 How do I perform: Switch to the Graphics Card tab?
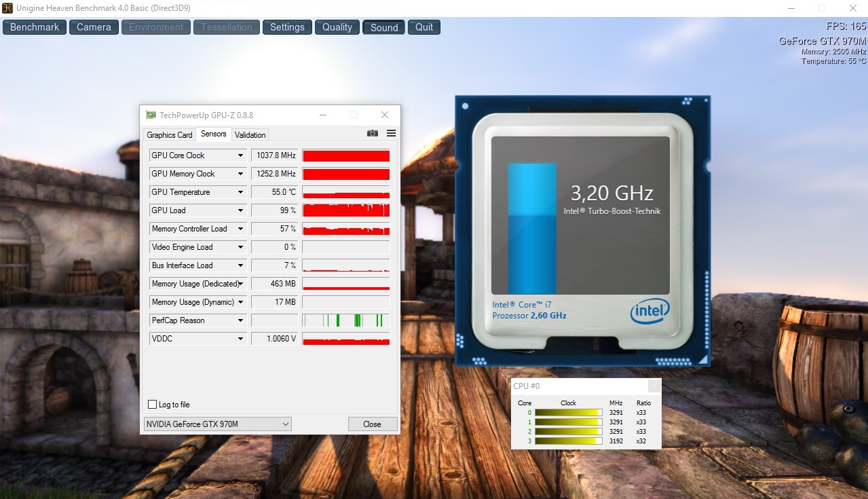click(170, 135)
